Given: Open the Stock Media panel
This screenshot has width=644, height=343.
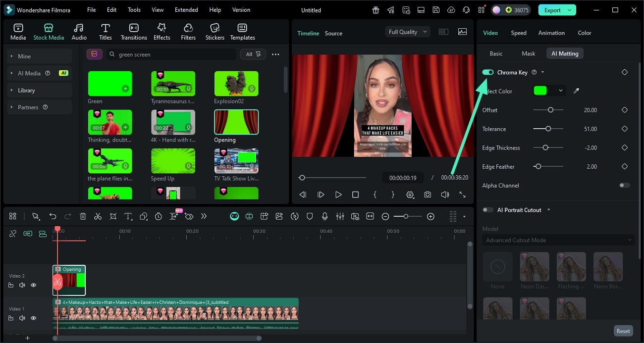Looking at the screenshot, I should click(49, 31).
